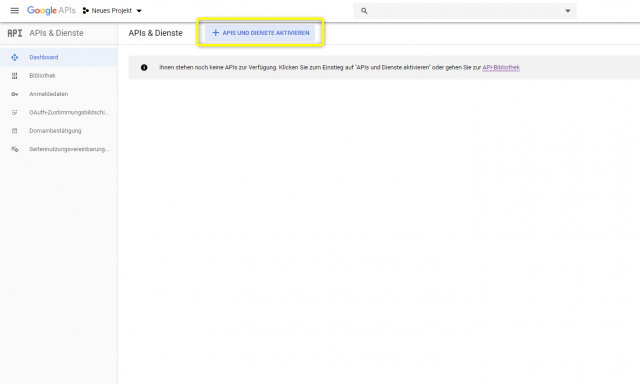This screenshot has height=384, width=640.
Task: Open Domainbestätigung in the sidebar
Action: click(58, 131)
